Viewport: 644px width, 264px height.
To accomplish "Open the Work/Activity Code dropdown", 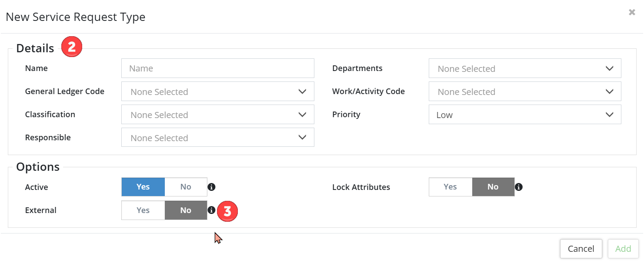I will (x=524, y=91).
